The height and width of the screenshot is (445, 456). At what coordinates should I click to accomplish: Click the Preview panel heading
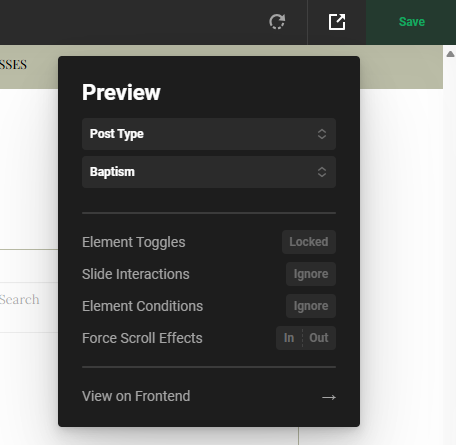pyautogui.click(x=121, y=92)
